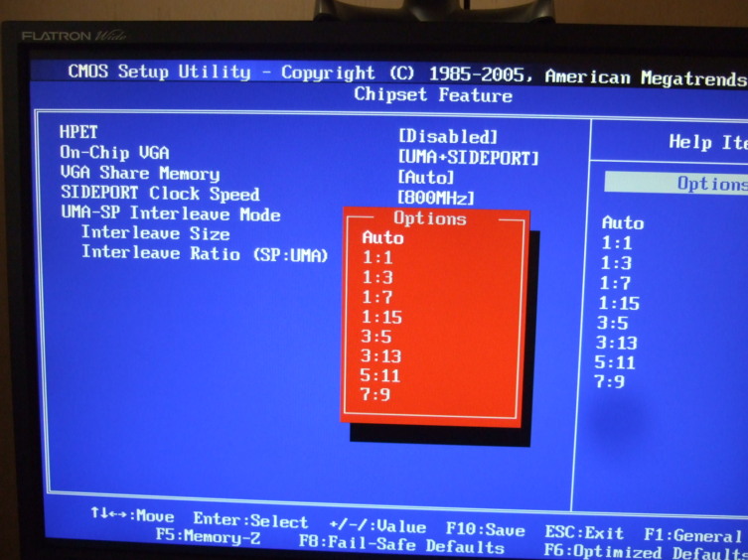The image size is (748, 560).
Task: Select SIDEPORT Clock Speed setting
Action: coord(160,194)
